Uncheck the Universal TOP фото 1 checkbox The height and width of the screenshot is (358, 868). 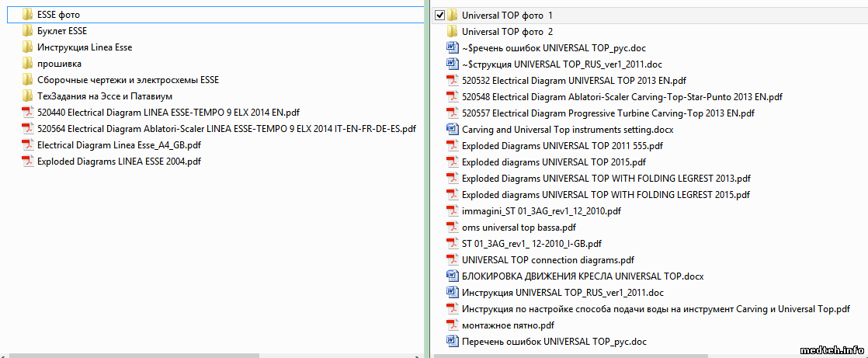click(x=440, y=15)
